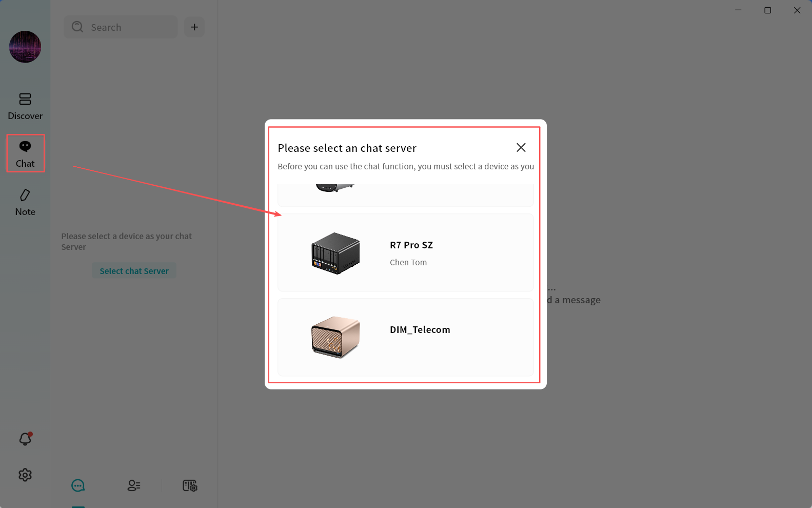Viewport: 812px width, 508px height.
Task: Open the user profile avatar
Action: [x=25, y=47]
